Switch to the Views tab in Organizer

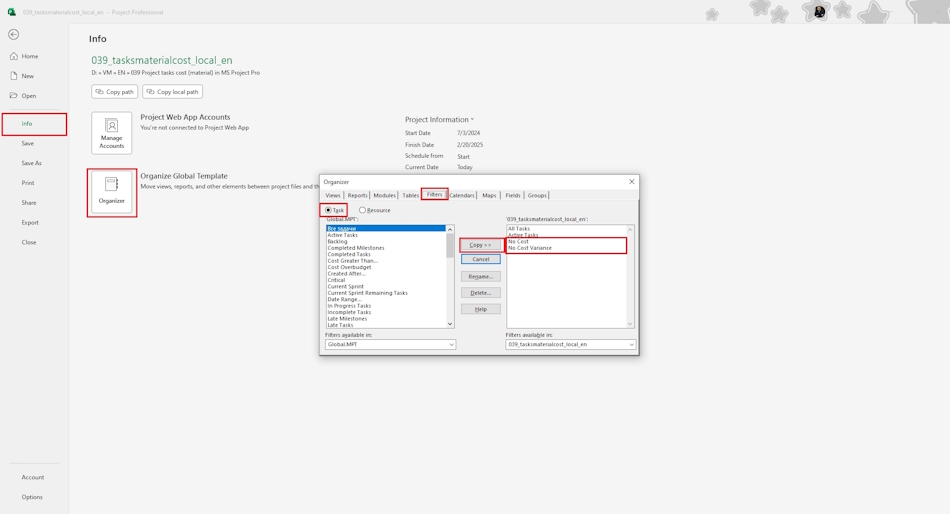tap(333, 195)
